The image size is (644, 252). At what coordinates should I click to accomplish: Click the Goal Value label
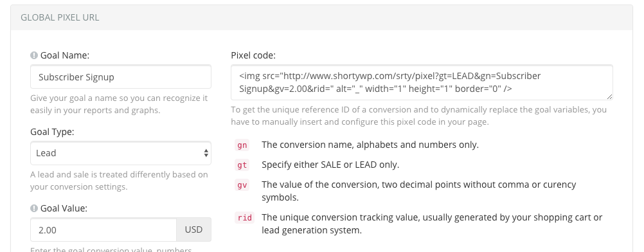point(64,208)
